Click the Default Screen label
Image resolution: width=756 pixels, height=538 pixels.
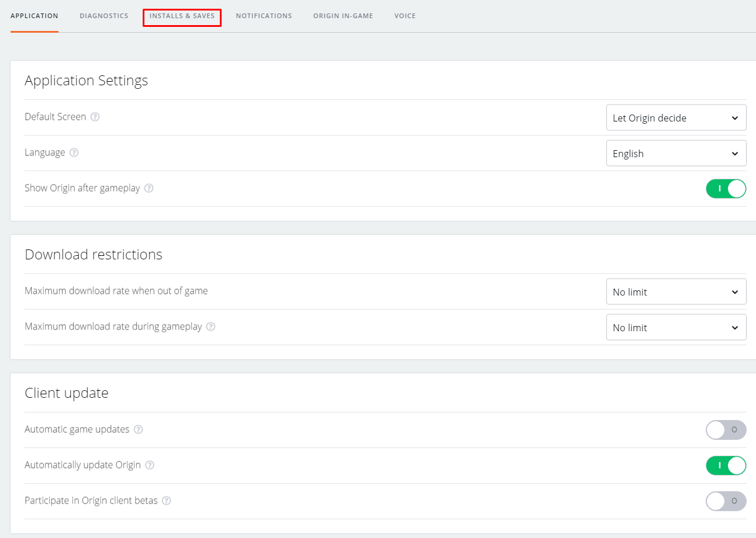coord(56,117)
